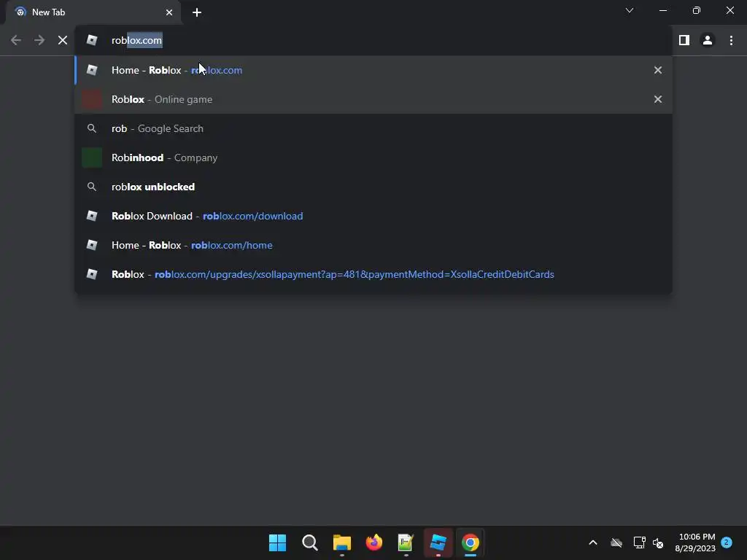
Task: Click the search icon beside roblox unblocked
Action: tap(92, 187)
